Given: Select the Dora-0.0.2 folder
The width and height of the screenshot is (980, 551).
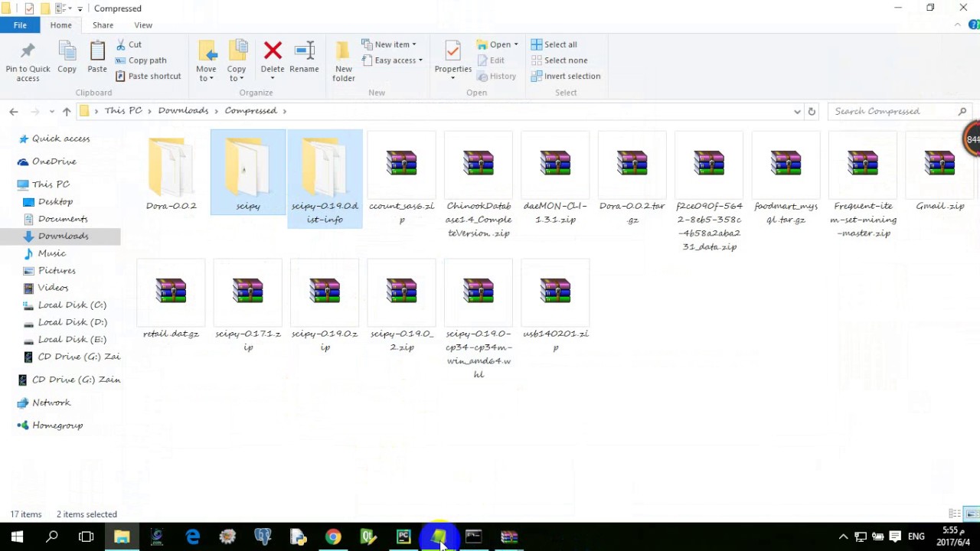Looking at the screenshot, I should coord(171,173).
